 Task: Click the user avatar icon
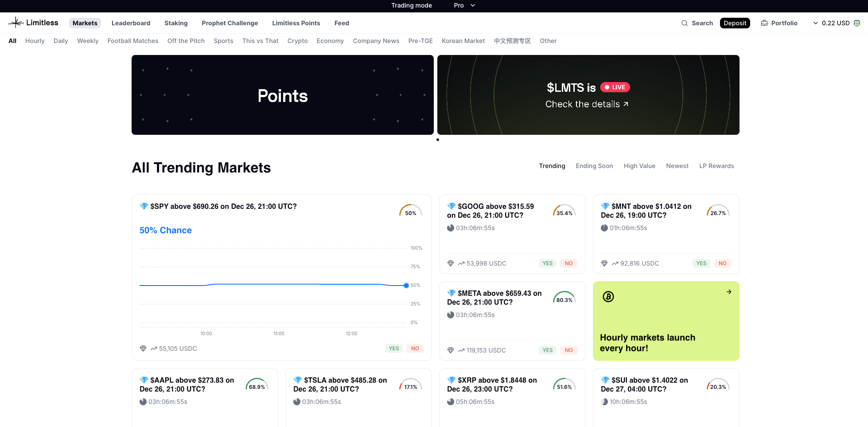tap(856, 23)
